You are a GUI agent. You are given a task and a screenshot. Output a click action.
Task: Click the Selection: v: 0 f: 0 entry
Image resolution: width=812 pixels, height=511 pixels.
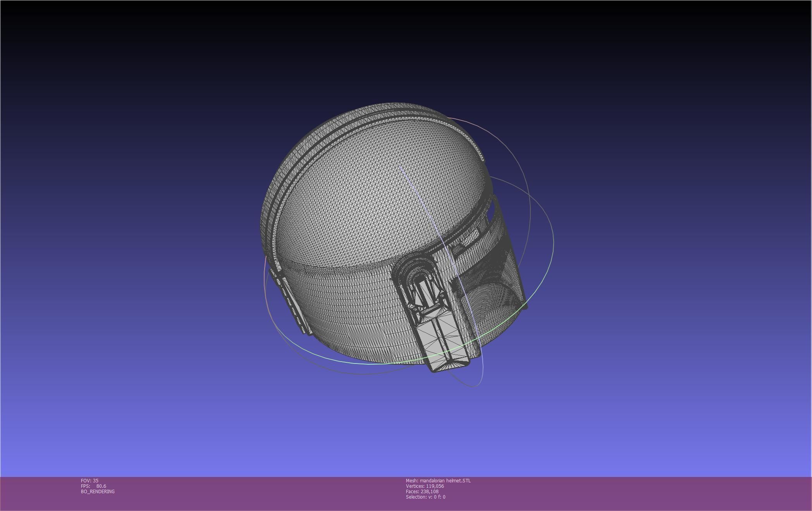pyautogui.click(x=426, y=497)
